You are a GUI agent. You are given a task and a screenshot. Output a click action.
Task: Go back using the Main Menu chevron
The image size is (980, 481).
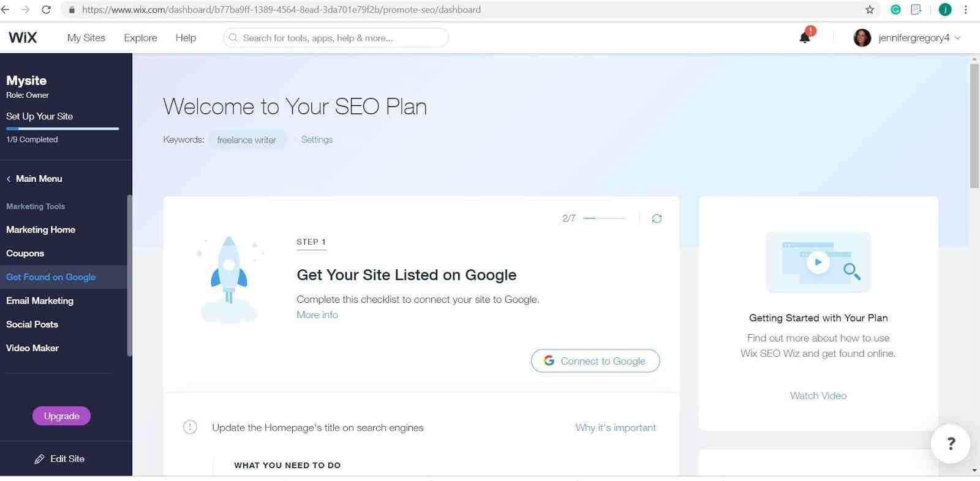(8, 178)
